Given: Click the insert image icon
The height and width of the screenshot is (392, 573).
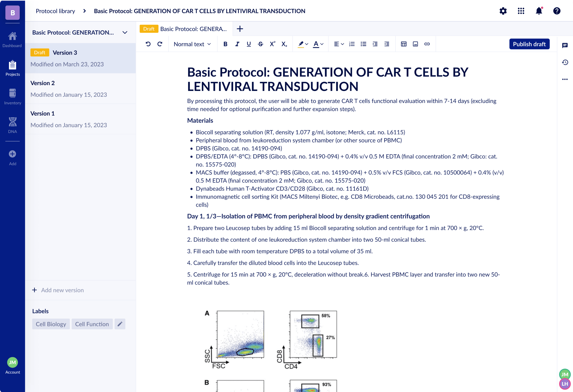Looking at the screenshot, I should [415, 44].
